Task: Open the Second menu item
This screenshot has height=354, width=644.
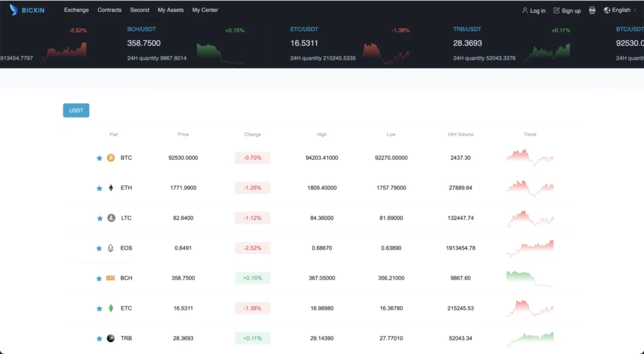Action: pyautogui.click(x=140, y=10)
